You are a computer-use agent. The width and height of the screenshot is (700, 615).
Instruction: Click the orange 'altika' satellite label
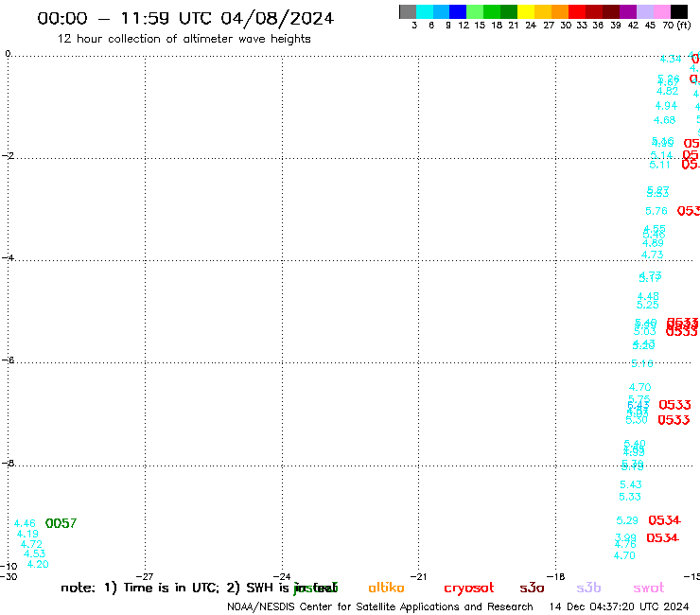[x=386, y=588]
